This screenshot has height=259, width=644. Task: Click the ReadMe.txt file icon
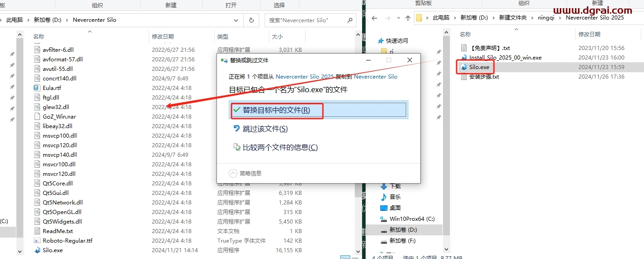[38, 231]
